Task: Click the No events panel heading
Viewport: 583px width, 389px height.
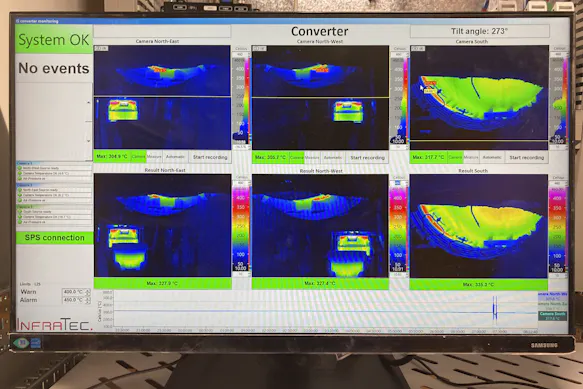Action: click(x=54, y=68)
